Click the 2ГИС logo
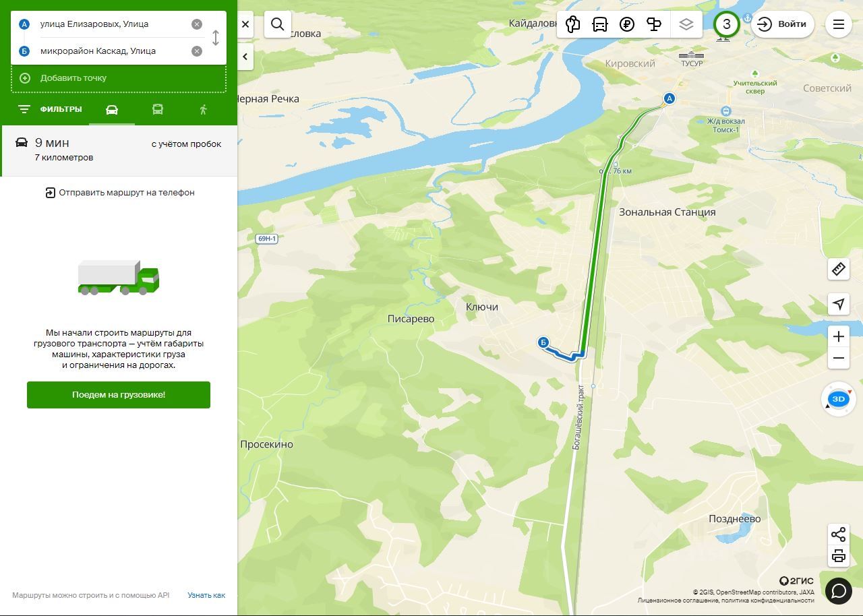 pos(796,581)
